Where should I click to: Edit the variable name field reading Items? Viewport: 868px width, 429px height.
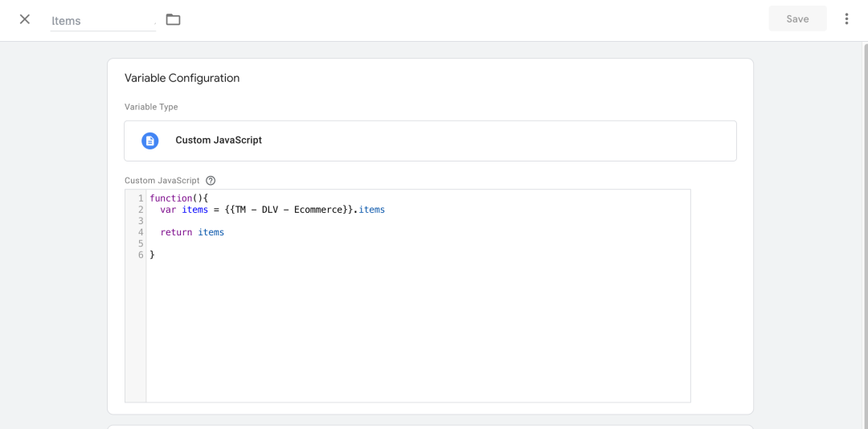coord(103,21)
